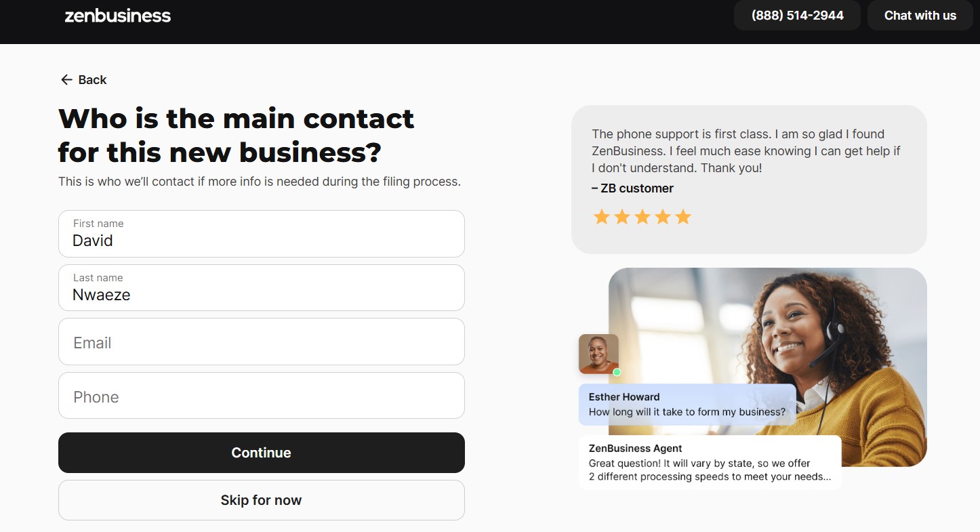Image resolution: width=980 pixels, height=532 pixels.
Task: Click the ZB customer testimonial card
Action: tap(749, 180)
